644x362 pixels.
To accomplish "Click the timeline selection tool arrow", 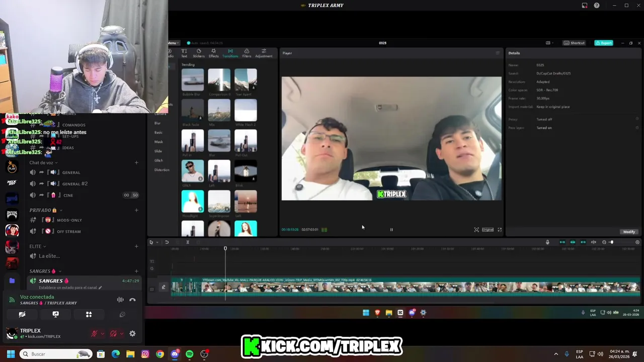I will click(x=151, y=242).
